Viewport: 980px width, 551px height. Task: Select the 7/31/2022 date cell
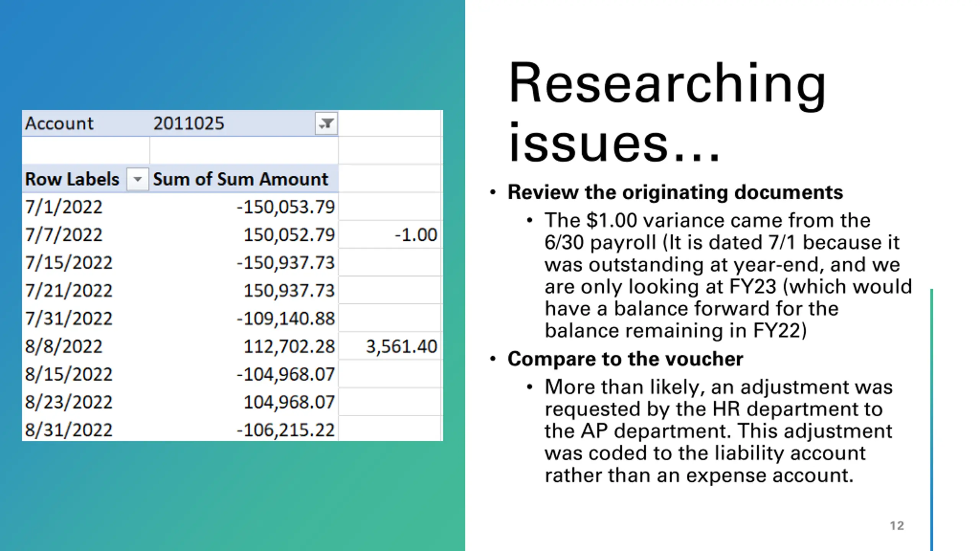tap(69, 319)
